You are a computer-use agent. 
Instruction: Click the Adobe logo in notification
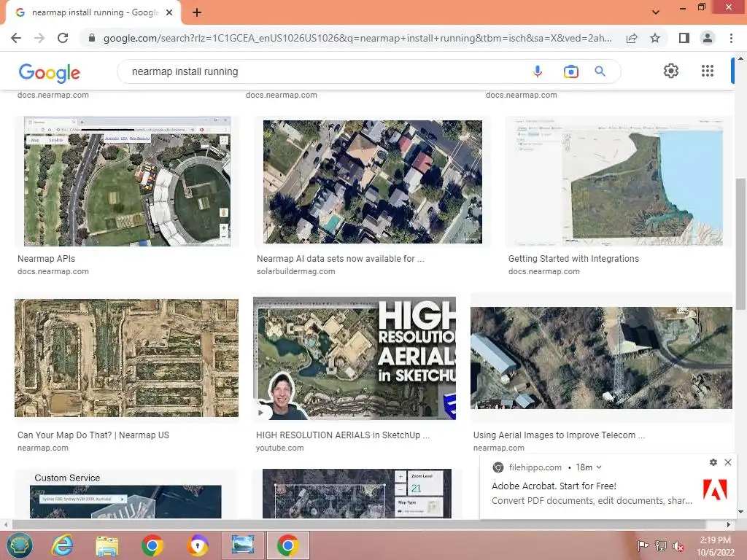715,489
